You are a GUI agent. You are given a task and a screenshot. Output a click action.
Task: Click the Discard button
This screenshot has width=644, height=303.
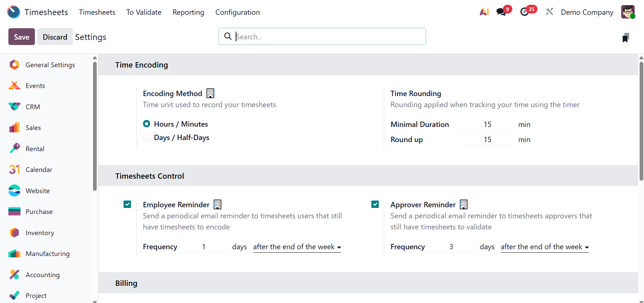coord(55,37)
